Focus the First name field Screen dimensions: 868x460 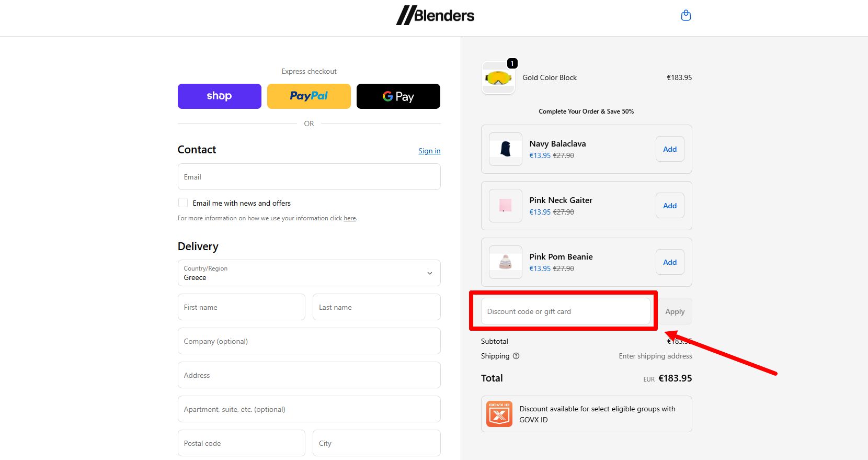[242, 307]
